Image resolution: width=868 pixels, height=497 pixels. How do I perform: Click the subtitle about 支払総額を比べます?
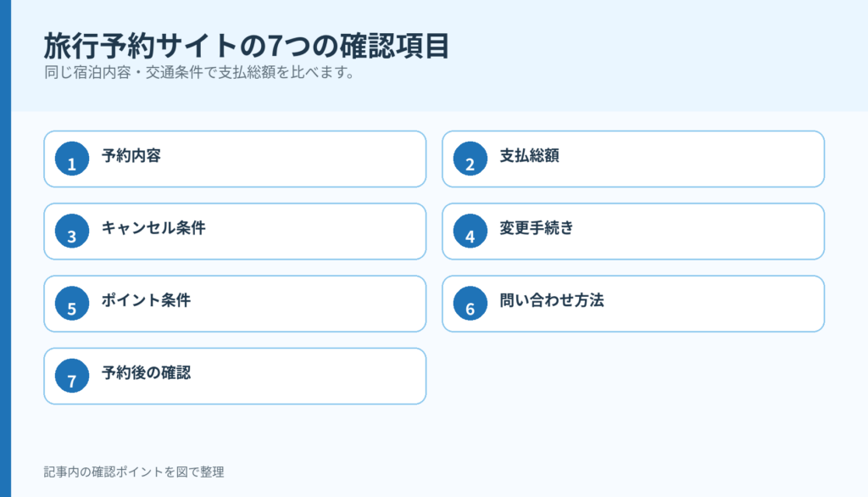pyautogui.click(x=200, y=73)
